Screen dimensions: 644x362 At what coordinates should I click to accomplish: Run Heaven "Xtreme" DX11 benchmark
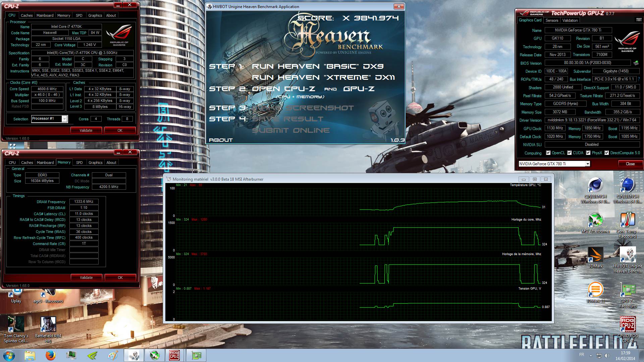coord(323,77)
